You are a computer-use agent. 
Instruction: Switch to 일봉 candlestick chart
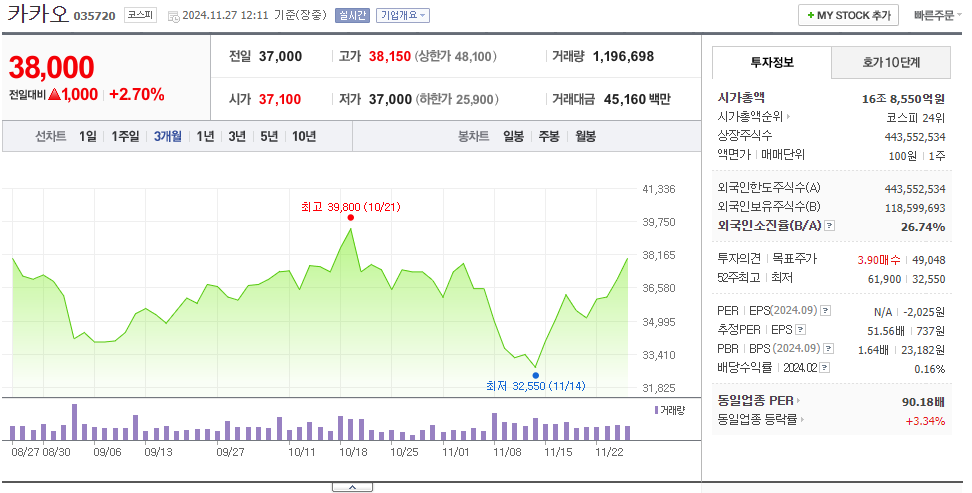pyautogui.click(x=513, y=136)
